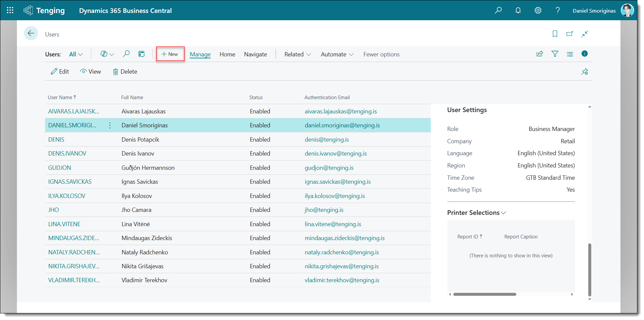644x320 pixels.
Task: Toggle the FactBox information icon
Action: [585, 54]
